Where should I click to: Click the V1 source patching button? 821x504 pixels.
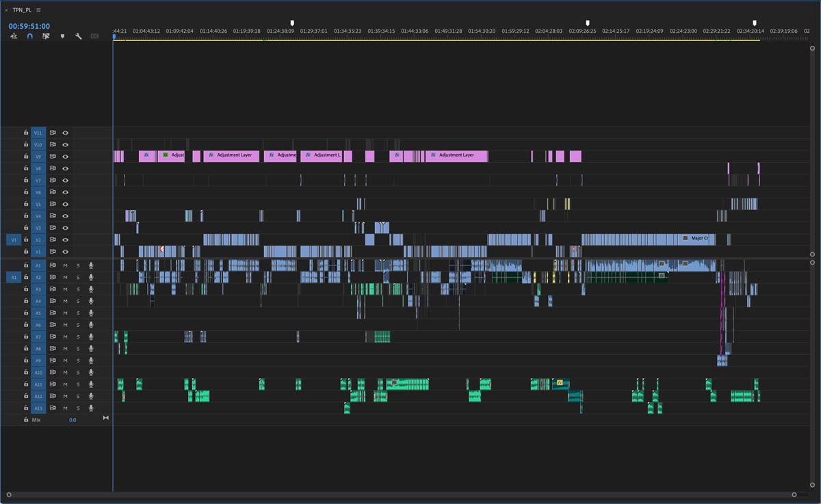14,240
